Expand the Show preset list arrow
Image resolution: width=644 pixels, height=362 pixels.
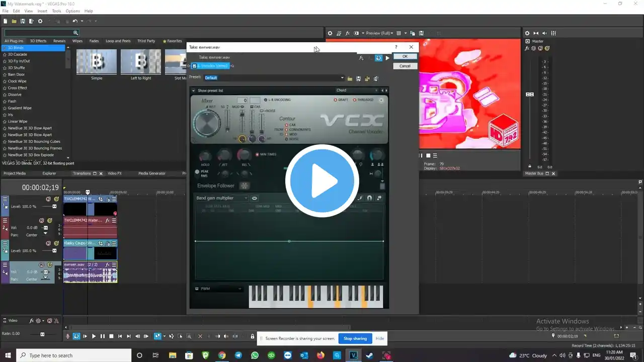pyautogui.click(x=194, y=90)
